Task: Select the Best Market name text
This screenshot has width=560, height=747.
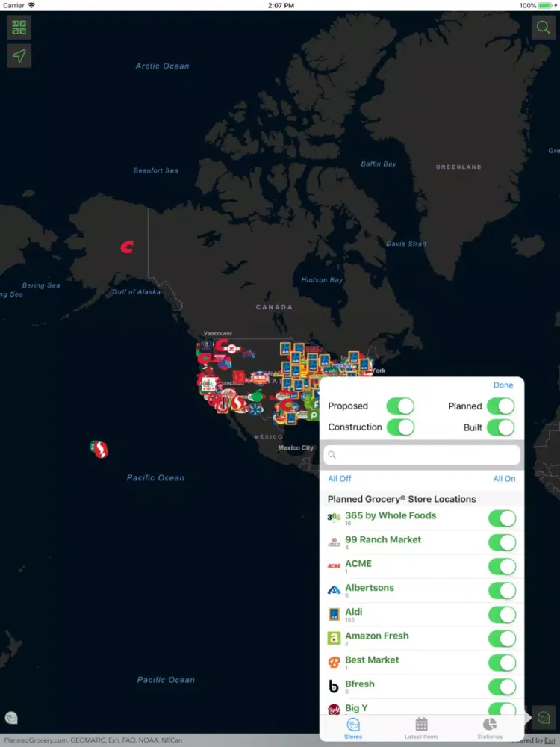Action: tap(372, 660)
